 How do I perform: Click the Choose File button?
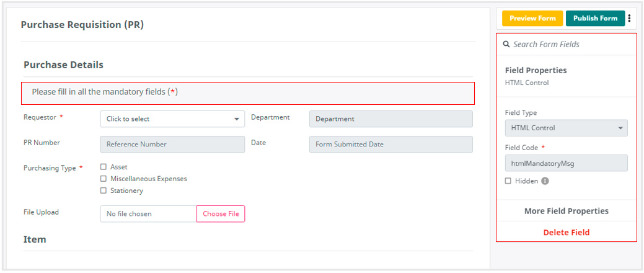[x=221, y=214]
